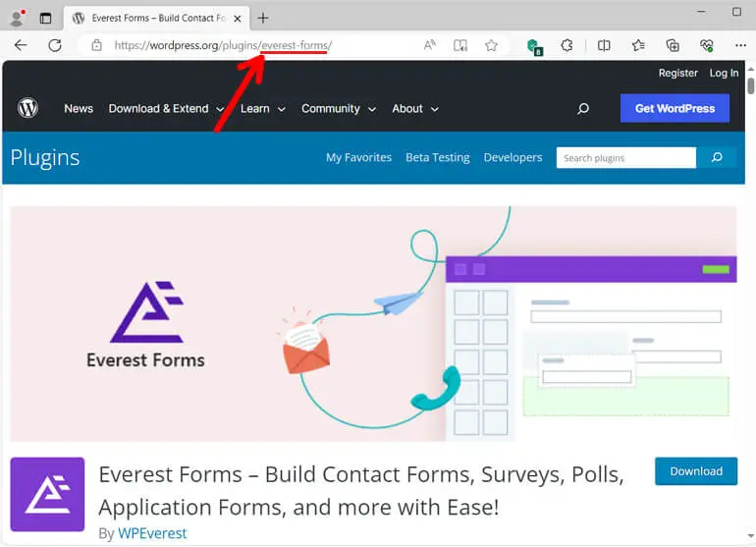The height and width of the screenshot is (547, 756).
Task: Open the site search magnifier icon
Action: 583,109
